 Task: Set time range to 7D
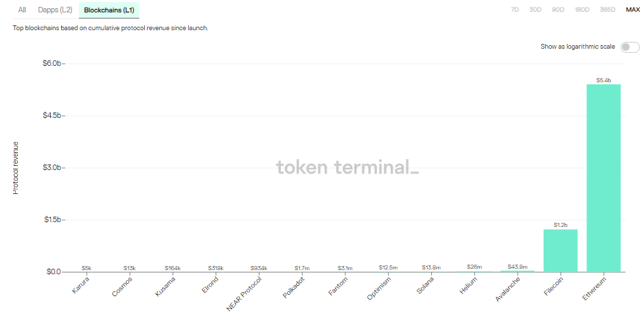click(515, 10)
